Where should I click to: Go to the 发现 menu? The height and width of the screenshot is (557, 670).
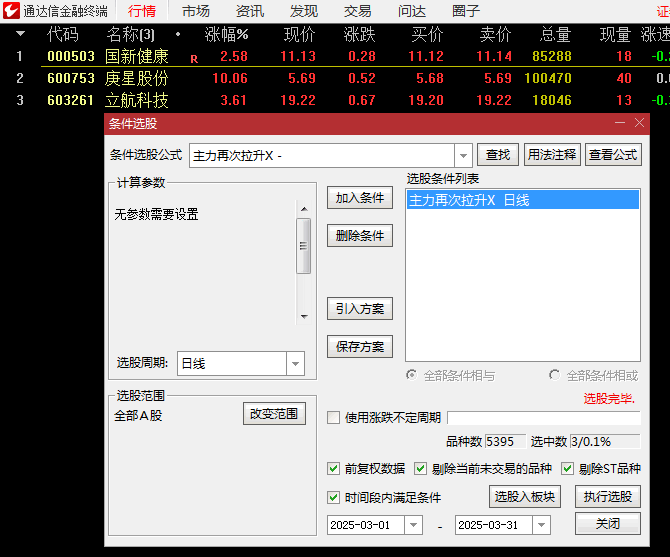point(304,11)
